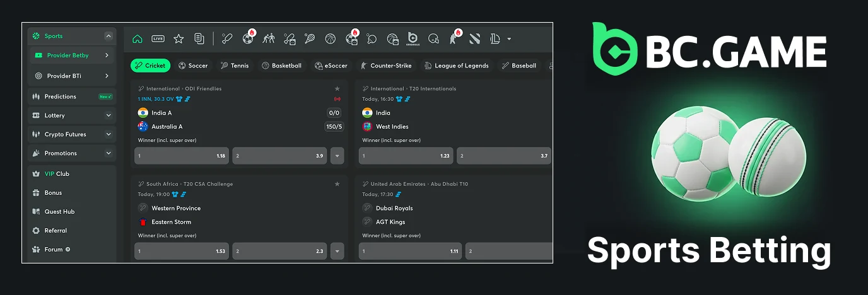Viewport: 868px width, 295px height.
Task: Collapse the Sports sidebar section
Action: pyautogui.click(x=108, y=37)
